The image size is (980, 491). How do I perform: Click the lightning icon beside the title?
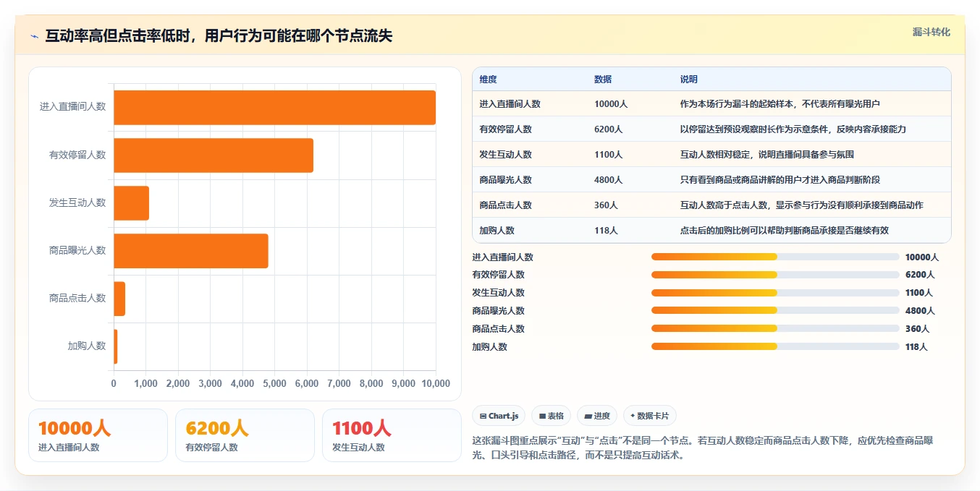pos(34,36)
